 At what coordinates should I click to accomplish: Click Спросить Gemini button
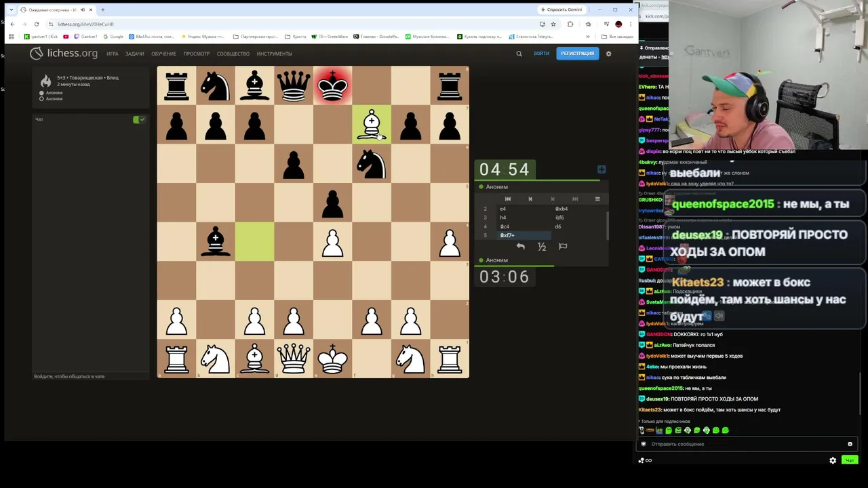pyautogui.click(x=561, y=9)
